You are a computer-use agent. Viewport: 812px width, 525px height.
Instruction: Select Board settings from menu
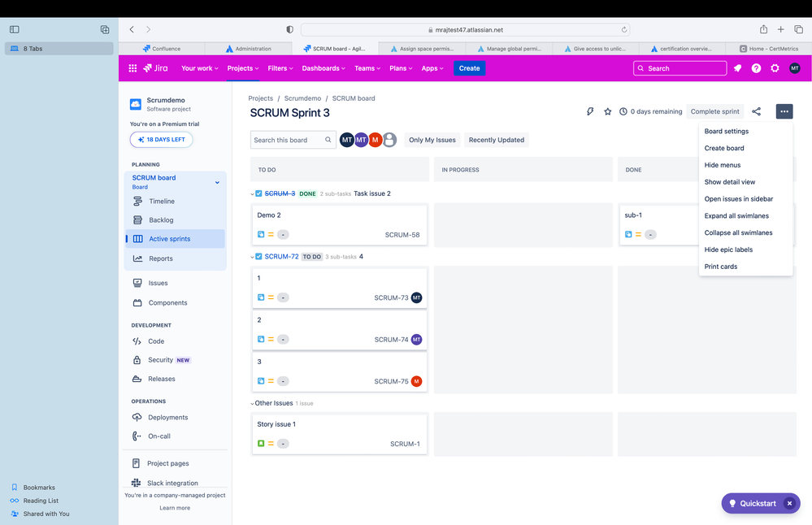[745, 132]
